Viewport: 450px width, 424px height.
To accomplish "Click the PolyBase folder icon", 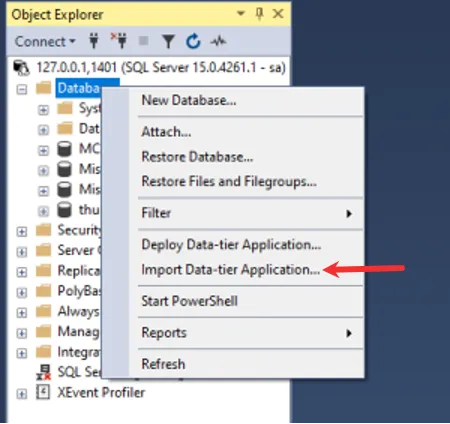I will pos(43,291).
